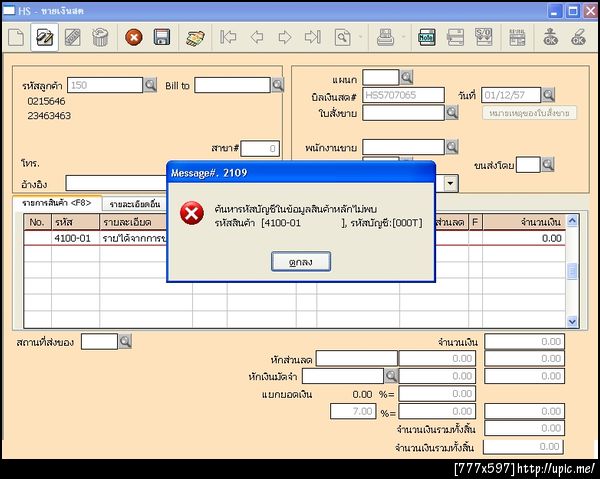Open the แผนก department lookup magnifier

(x=406, y=78)
